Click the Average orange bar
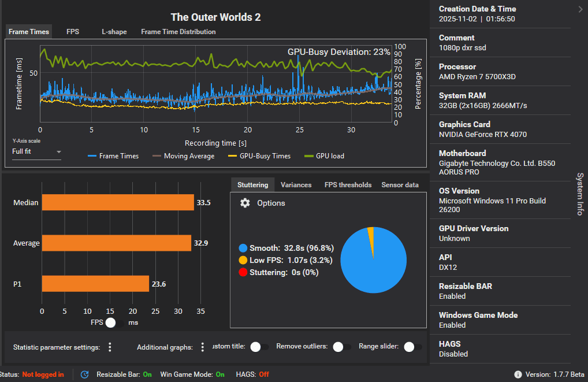 (117, 243)
